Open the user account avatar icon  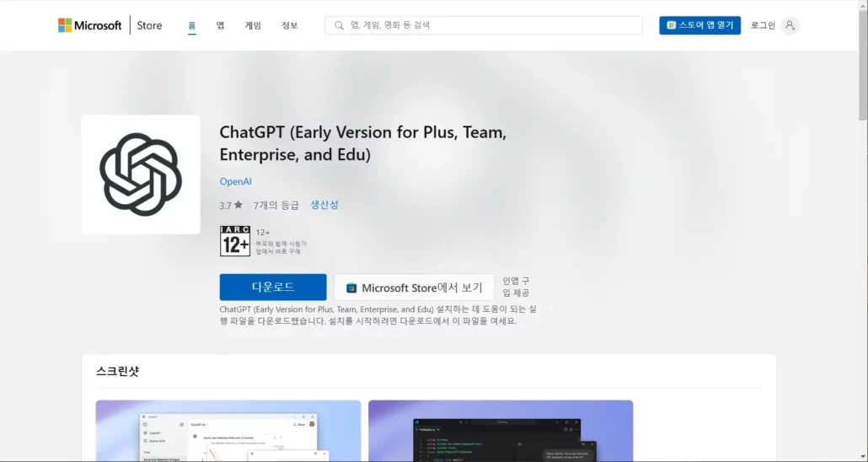[790, 25]
